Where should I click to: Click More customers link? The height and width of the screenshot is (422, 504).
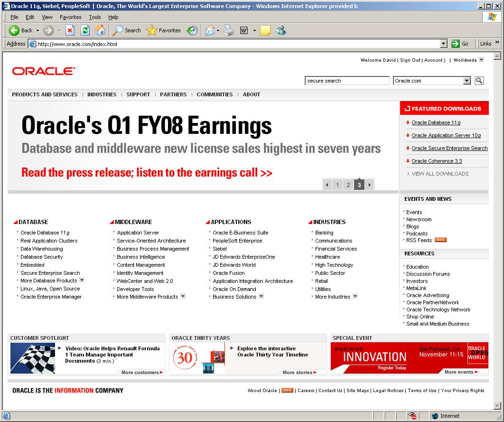pos(142,372)
